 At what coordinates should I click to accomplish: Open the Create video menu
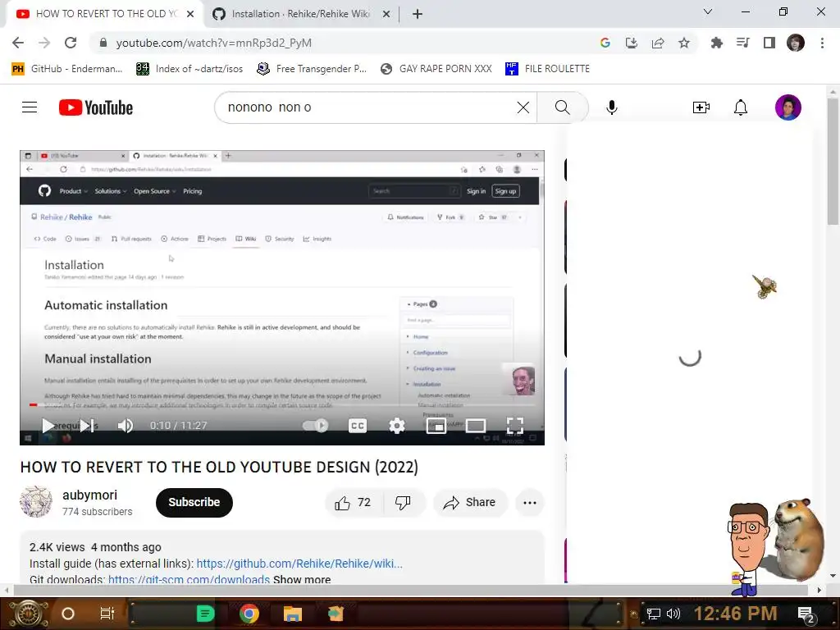tap(701, 107)
